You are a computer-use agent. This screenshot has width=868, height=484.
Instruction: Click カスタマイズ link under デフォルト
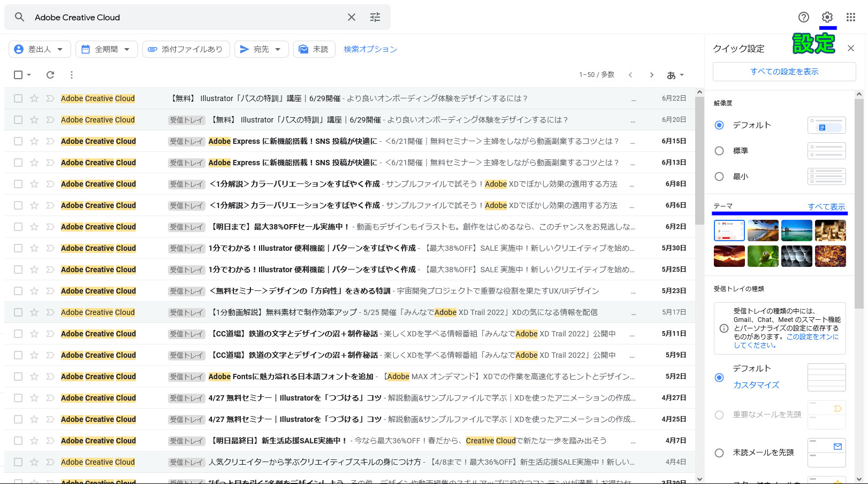tap(756, 385)
